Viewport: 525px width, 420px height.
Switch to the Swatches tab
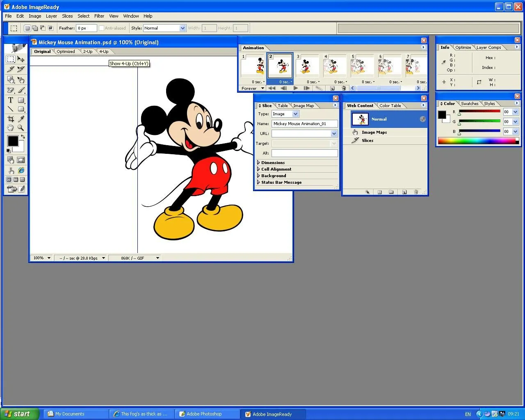[x=470, y=104]
